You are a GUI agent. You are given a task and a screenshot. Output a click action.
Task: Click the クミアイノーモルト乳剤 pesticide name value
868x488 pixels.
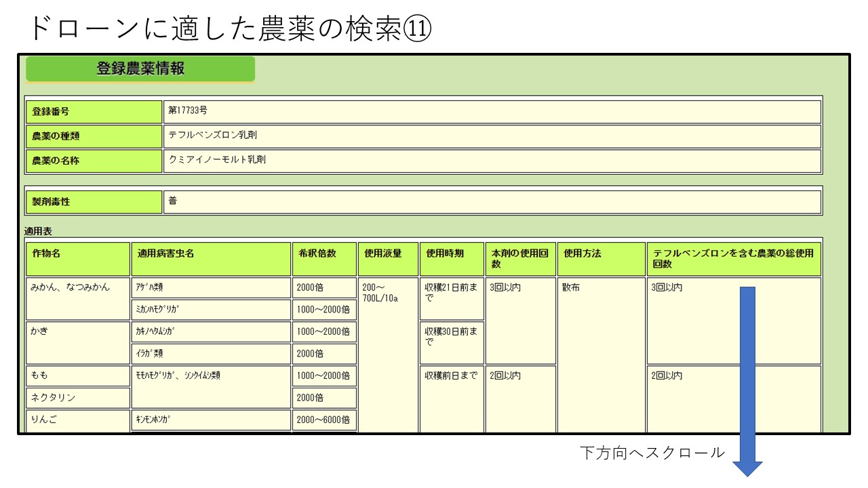pyautogui.click(x=492, y=161)
